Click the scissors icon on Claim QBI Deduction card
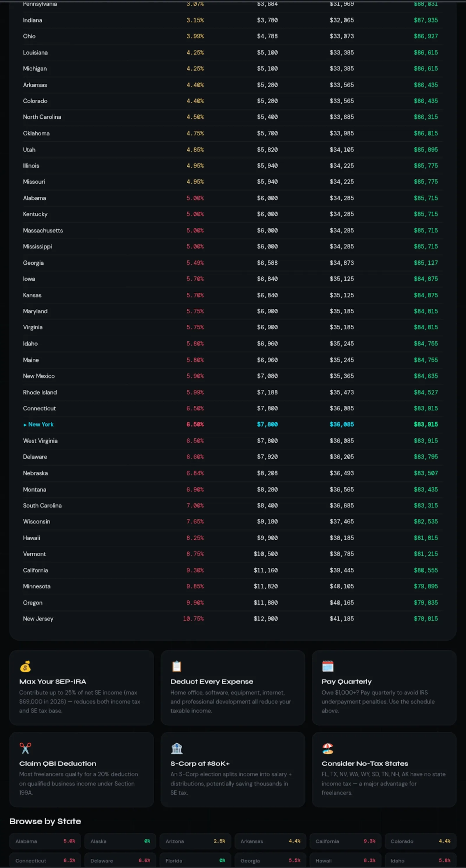466x868 pixels. click(x=25, y=748)
